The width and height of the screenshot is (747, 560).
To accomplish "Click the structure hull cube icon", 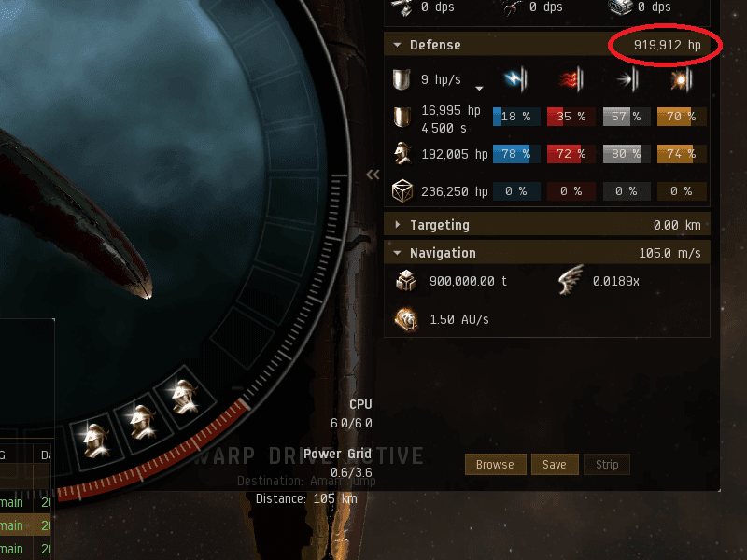I will pos(402,191).
